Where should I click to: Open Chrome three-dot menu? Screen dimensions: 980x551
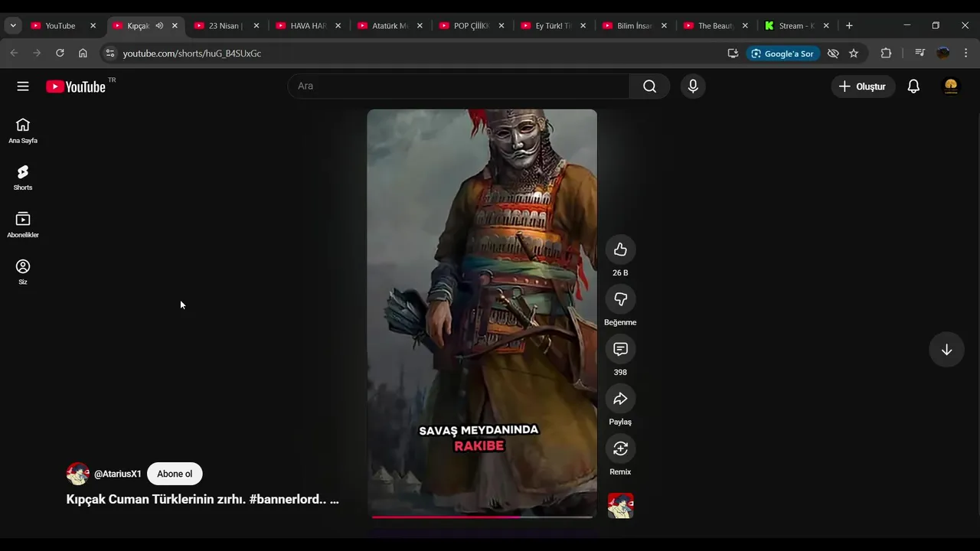pyautogui.click(x=965, y=54)
